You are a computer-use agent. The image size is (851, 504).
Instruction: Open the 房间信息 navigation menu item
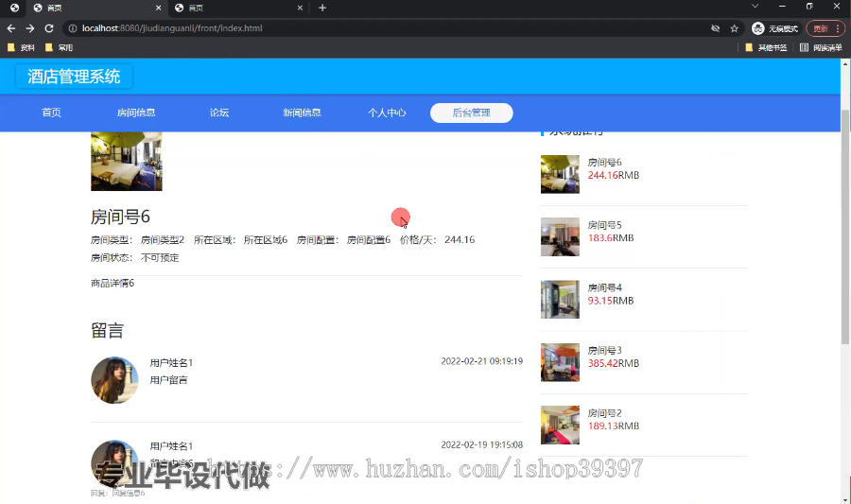pos(136,113)
